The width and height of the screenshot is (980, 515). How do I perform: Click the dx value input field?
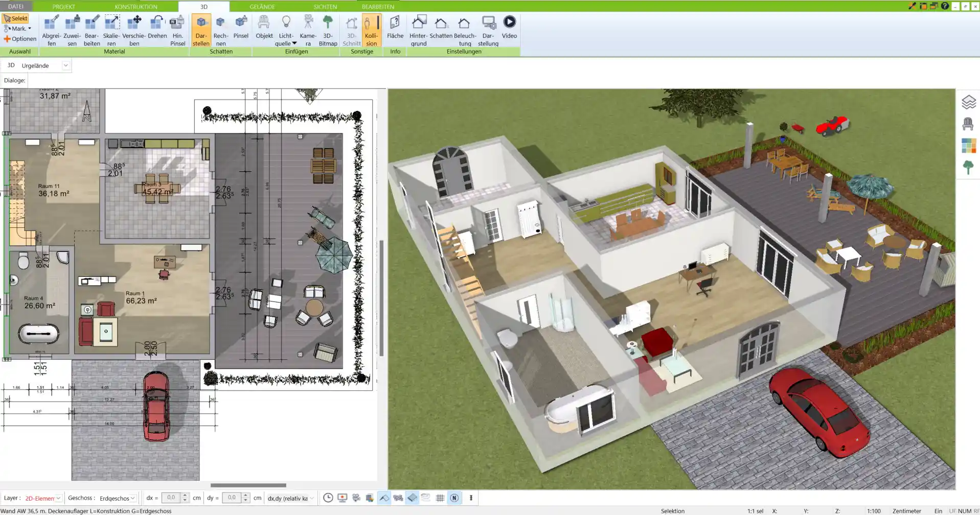point(171,498)
